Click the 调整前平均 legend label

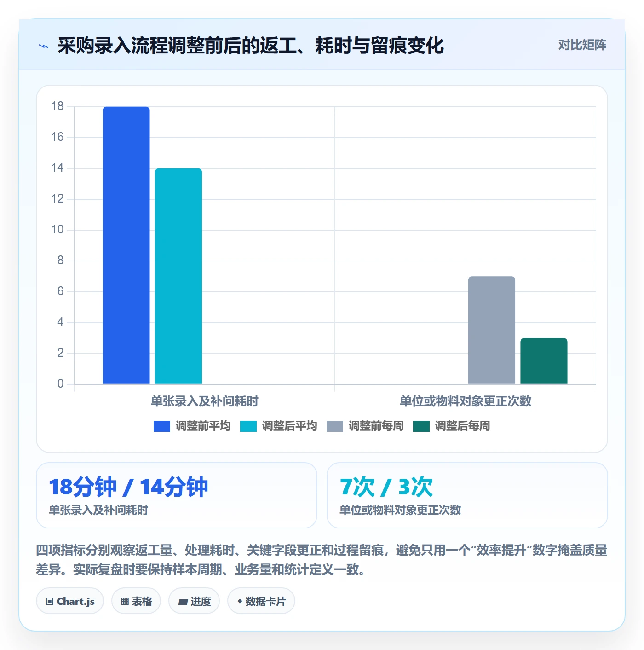[203, 426]
